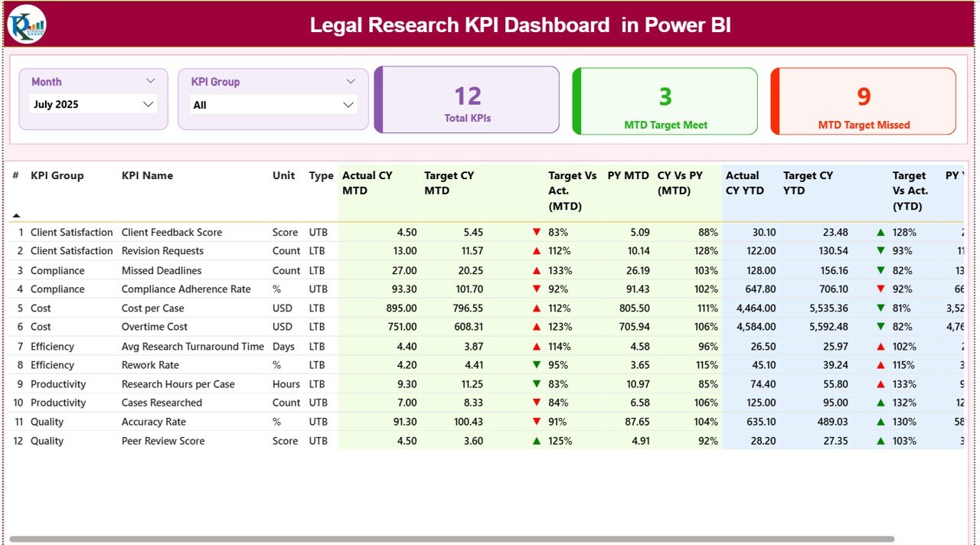Expand the Month slicer header chevron

tap(152, 81)
